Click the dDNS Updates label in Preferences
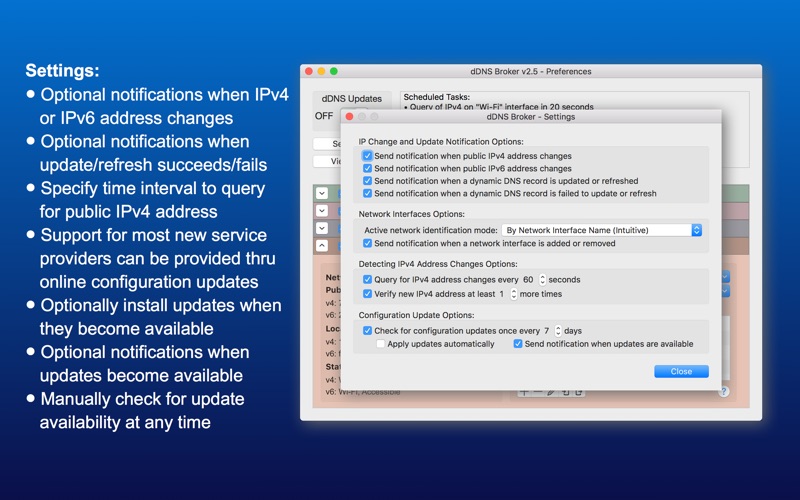The height and width of the screenshot is (500, 800). click(x=352, y=98)
